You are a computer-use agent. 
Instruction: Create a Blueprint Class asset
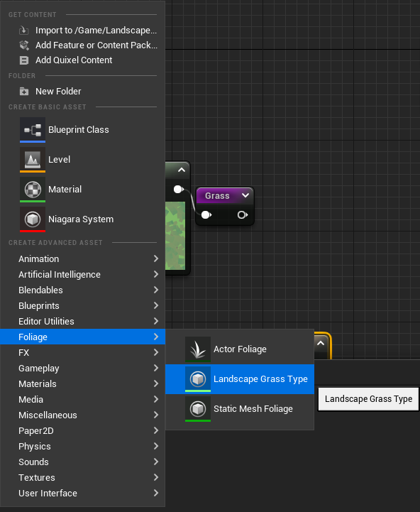[82, 130]
